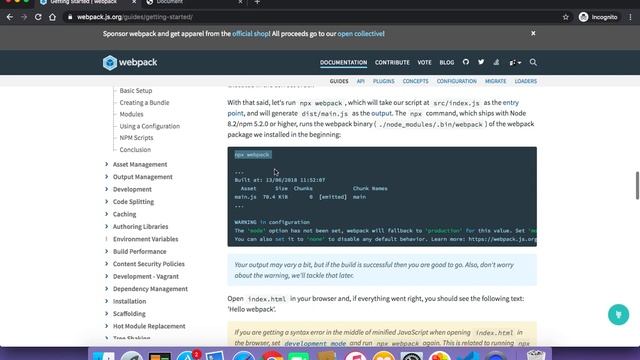Click the teal chat button
640x360 pixels.
[x=618, y=315]
